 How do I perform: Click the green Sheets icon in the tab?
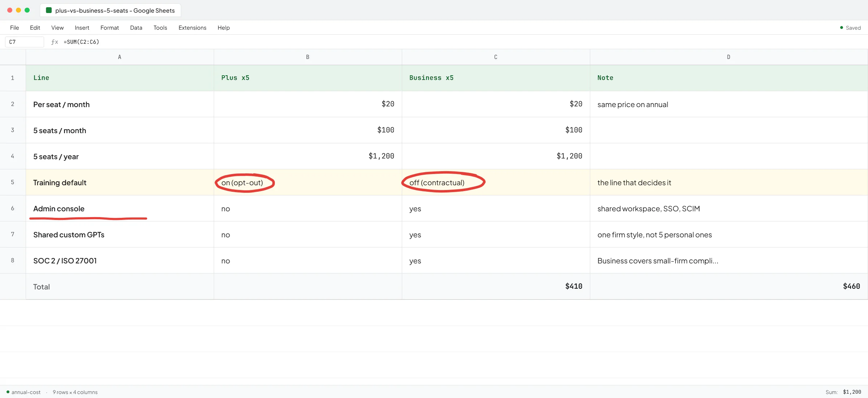click(49, 10)
